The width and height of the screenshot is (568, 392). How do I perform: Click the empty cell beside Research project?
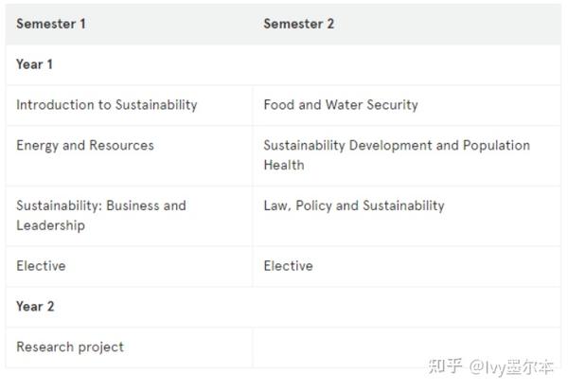point(407,347)
